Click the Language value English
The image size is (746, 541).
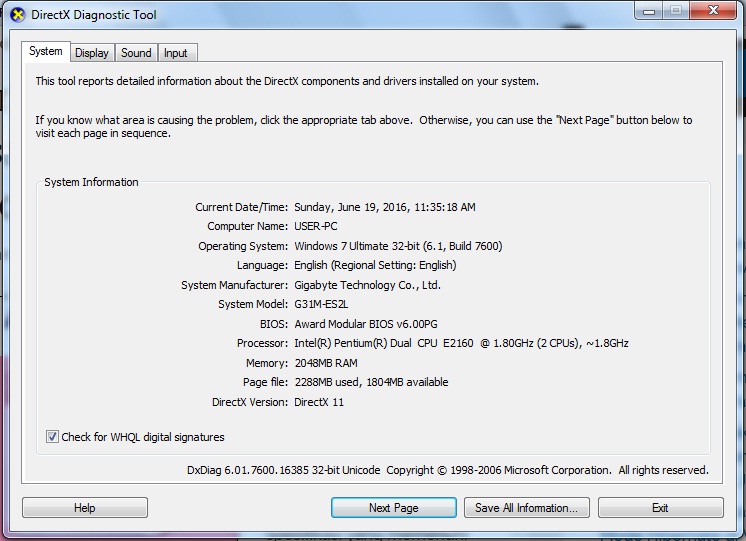(x=375, y=265)
